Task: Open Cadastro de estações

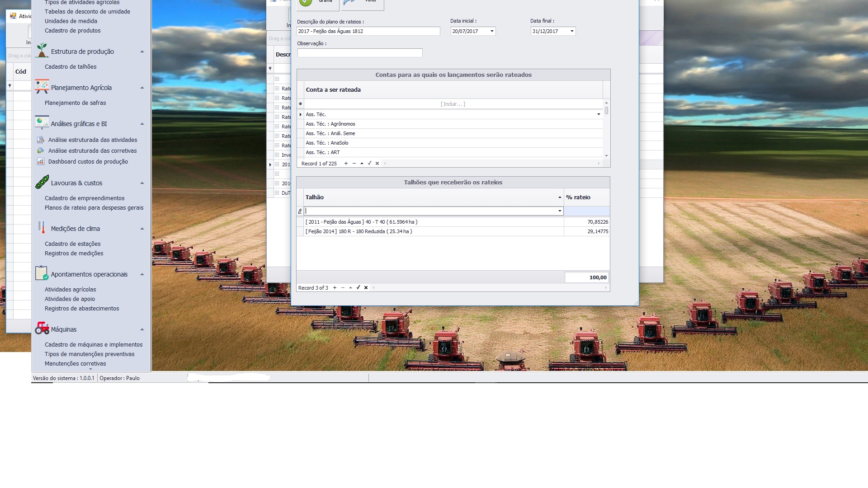Action: pyautogui.click(x=72, y=244)
